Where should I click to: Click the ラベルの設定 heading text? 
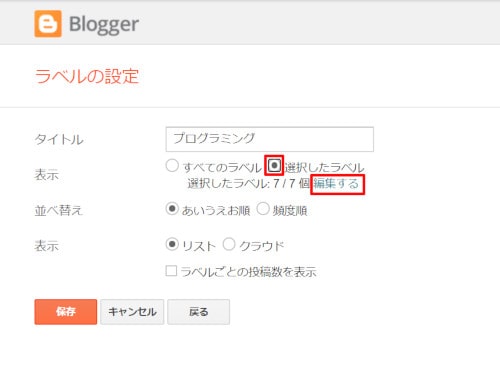(x=87, y=76)
